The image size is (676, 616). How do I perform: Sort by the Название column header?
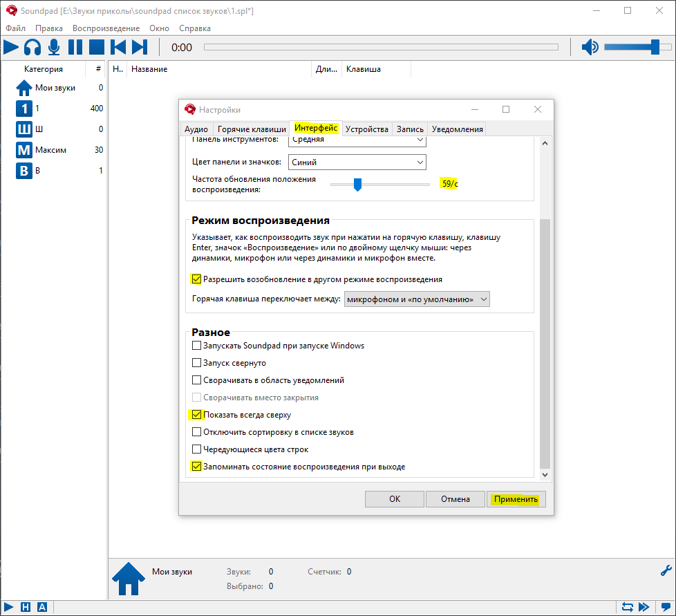(x=219, y=69)
